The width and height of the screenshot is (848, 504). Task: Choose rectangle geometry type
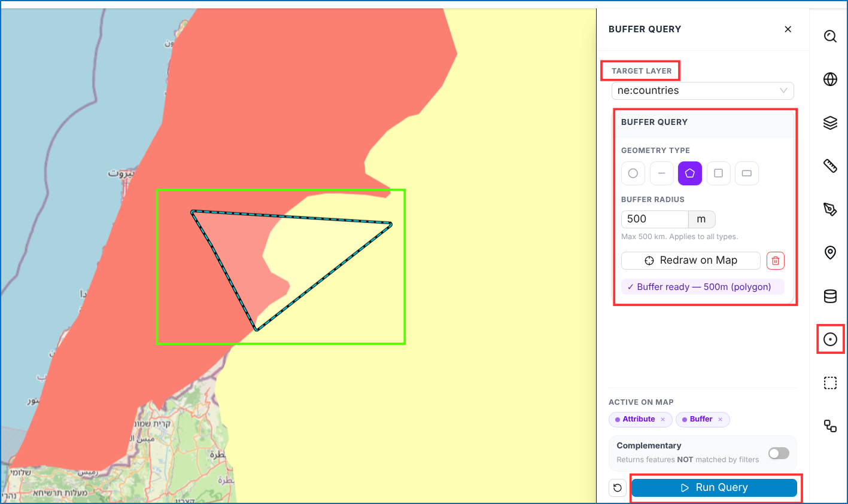click(x=747, y=173)
